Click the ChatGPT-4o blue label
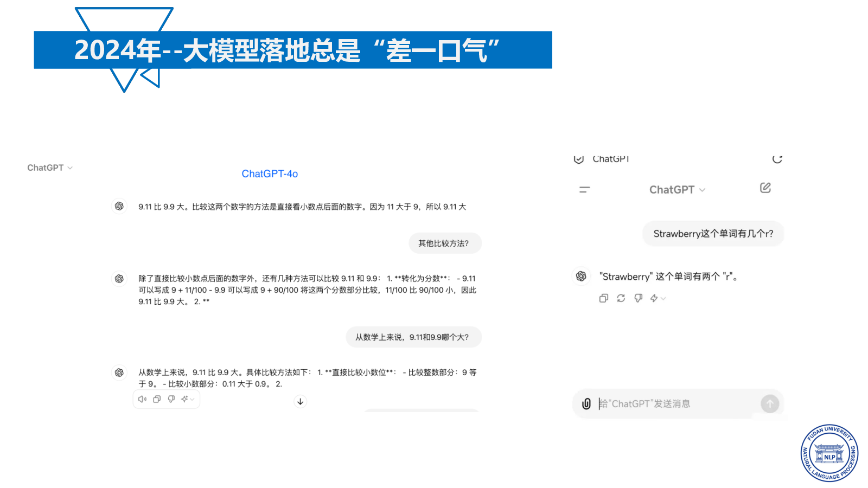Viewport: 868px width, 488px height. (270, 174)
